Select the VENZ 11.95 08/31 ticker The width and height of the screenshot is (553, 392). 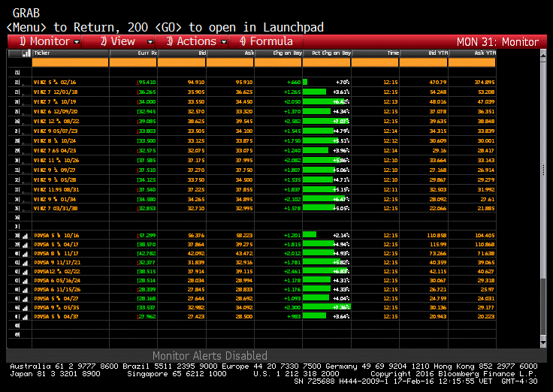[56, 190]
